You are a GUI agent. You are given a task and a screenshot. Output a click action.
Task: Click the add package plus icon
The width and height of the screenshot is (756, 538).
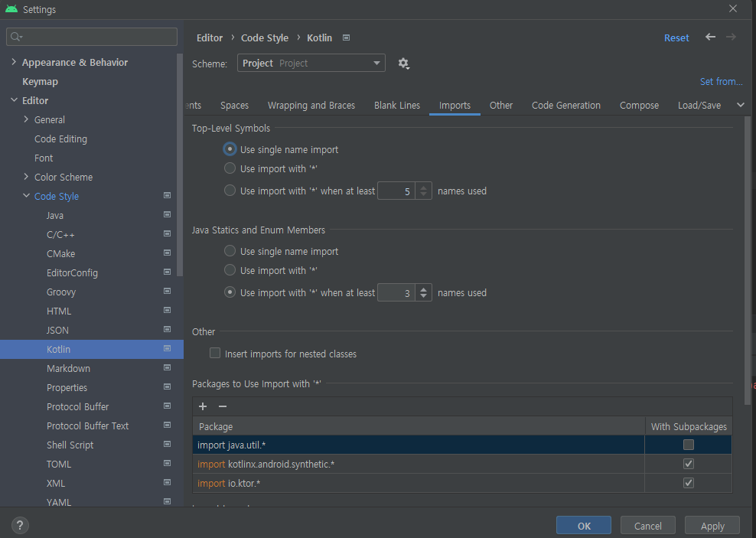click(x=203, y=406)
